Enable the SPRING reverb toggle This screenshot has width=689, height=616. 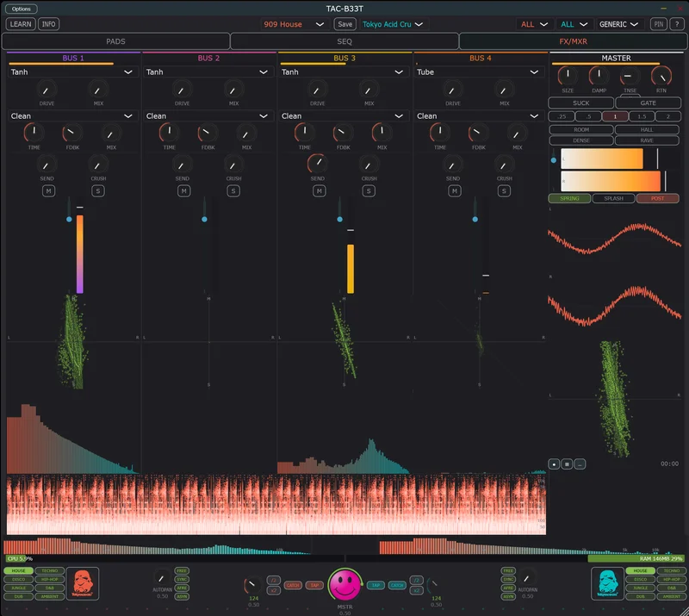pyautogui.click(x=570, y=198)
